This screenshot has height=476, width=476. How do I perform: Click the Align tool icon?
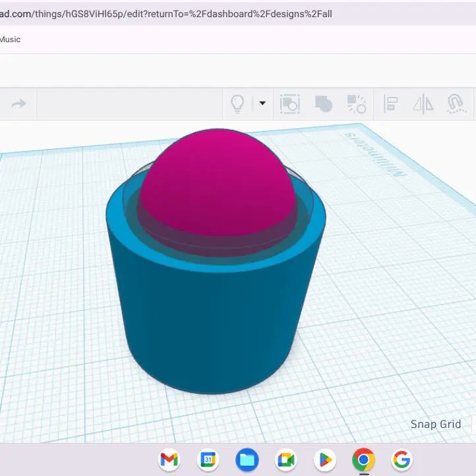pyautogui.click(x=391, y=104)
